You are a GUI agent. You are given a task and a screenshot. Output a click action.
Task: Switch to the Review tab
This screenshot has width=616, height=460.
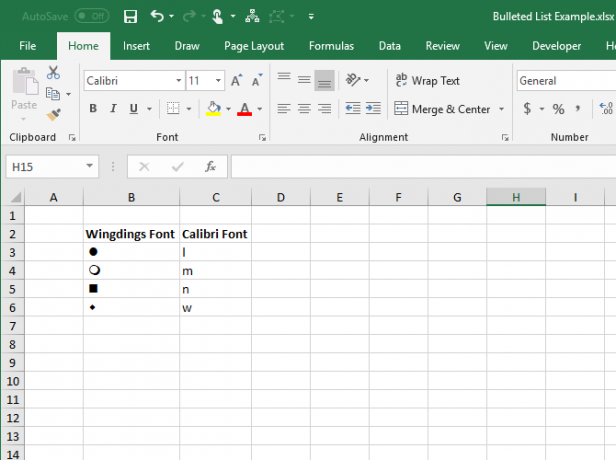coord(442,46)
